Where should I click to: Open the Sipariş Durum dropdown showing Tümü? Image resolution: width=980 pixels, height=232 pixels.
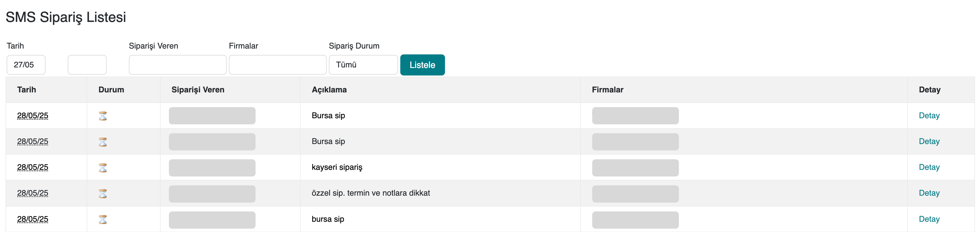click(363, 65)
